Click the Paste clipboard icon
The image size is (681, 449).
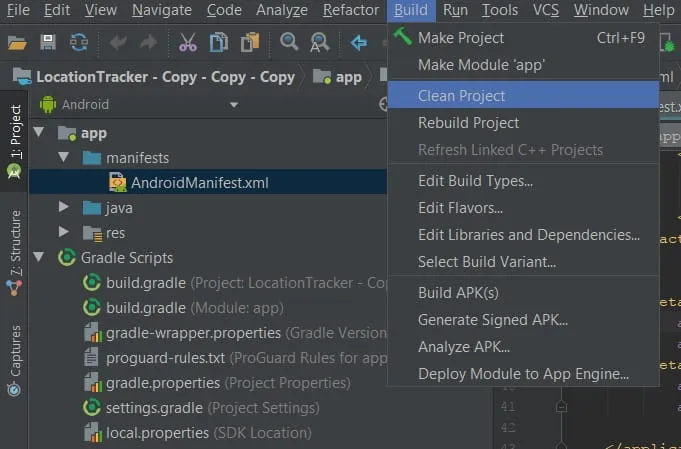[x=250, y=42]
